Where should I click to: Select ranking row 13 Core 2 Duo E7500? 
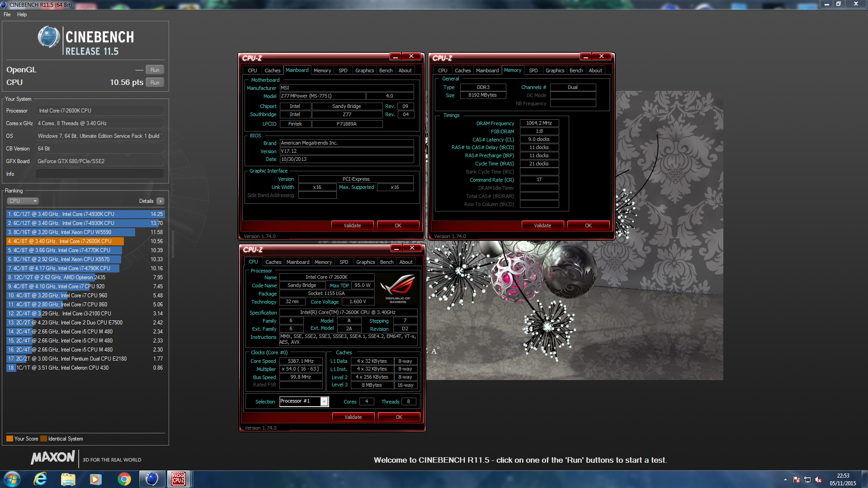click(85, 323)
